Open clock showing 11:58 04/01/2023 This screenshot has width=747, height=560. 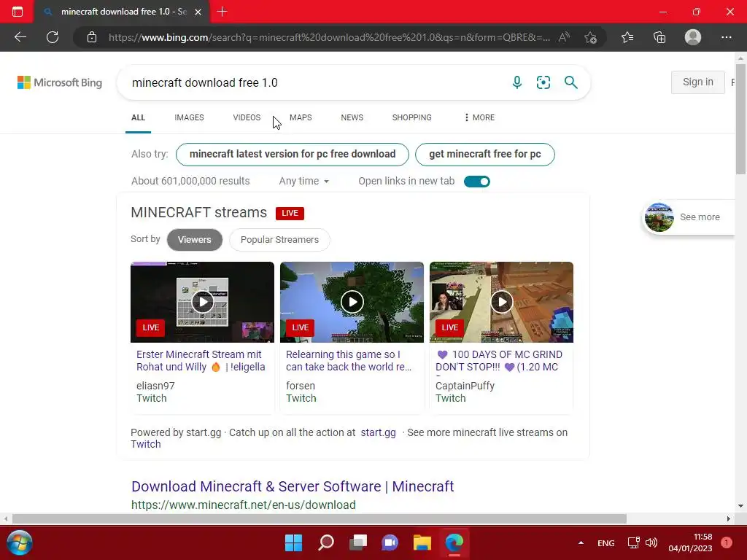point(690,542)
